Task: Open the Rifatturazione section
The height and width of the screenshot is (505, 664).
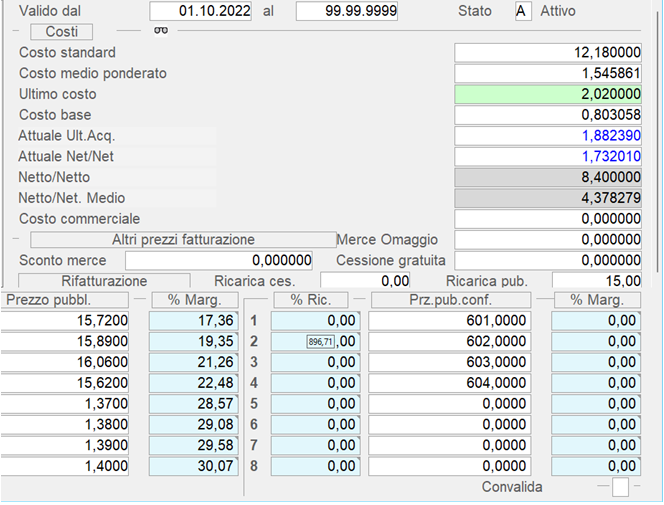Action: pyautogui.click(x=104, y=281)
